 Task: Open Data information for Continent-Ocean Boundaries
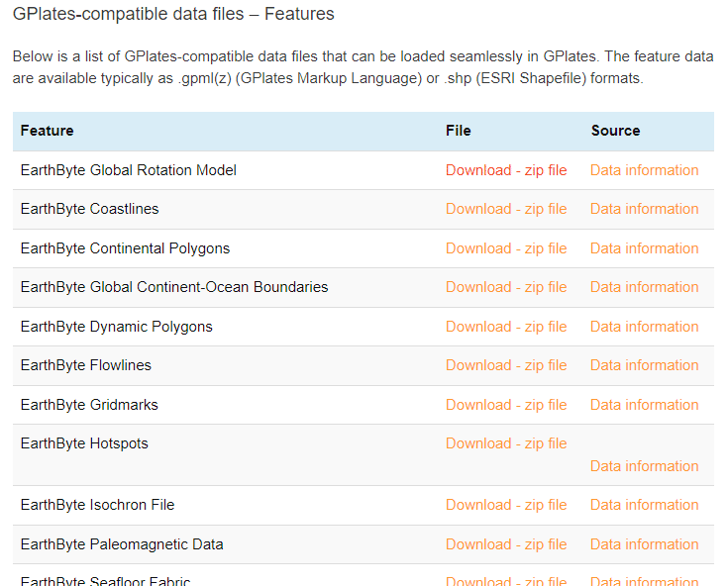[644, 287]
